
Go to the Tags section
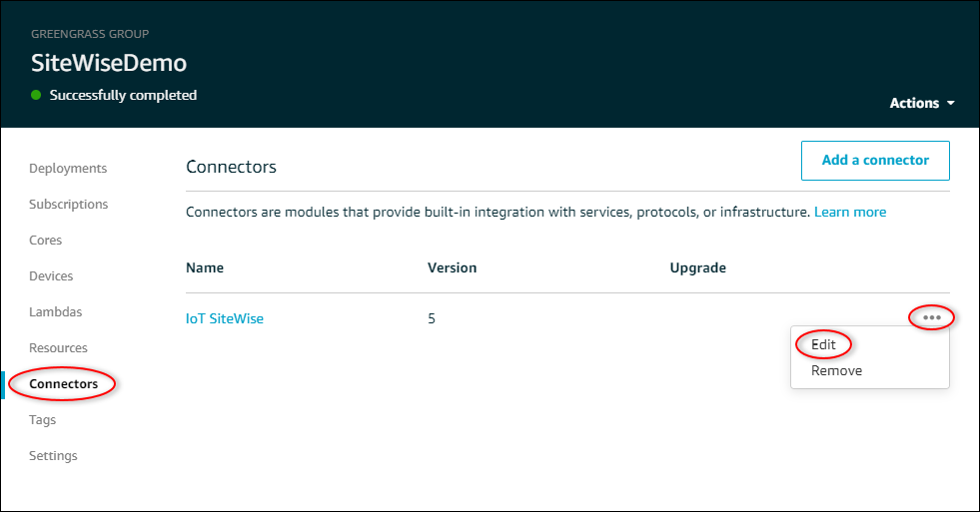coord(43,420)
